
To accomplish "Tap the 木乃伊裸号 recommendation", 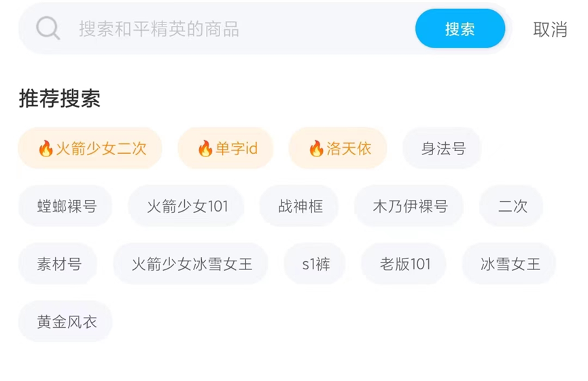I will (409, 206).
